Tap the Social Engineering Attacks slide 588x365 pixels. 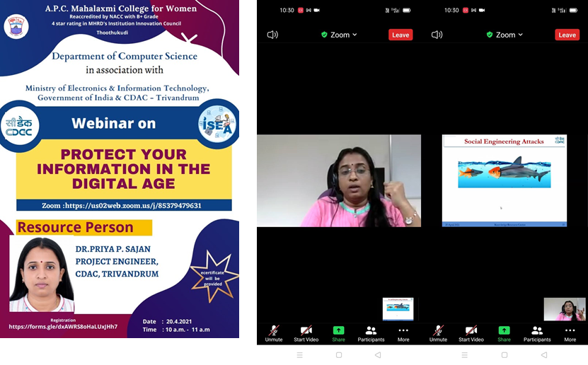click(x=505, y=180)
